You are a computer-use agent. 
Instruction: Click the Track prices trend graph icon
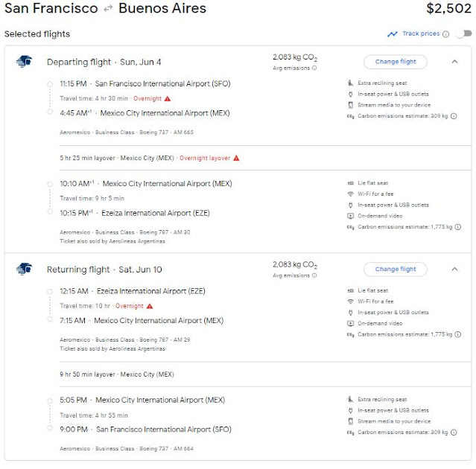pyautogui.click(x=392, y=34)
